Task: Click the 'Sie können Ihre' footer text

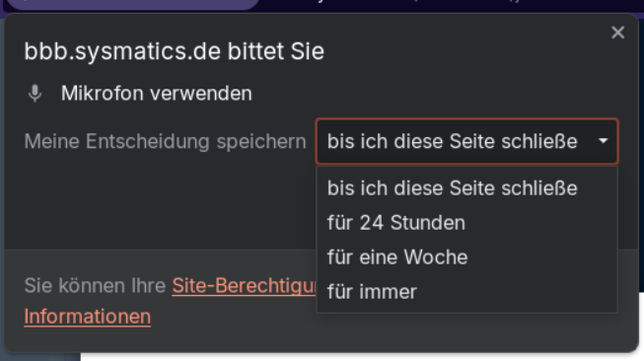Action: pos(95,285)
